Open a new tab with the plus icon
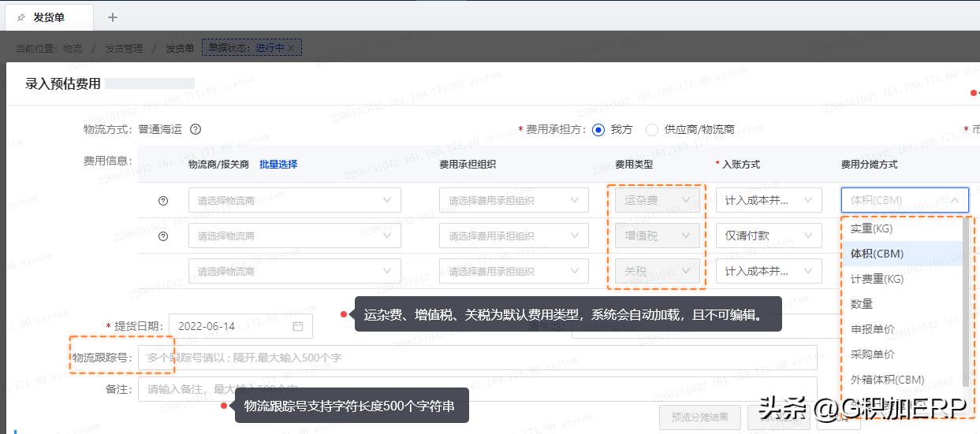The image size is (980, 434). 112,17
